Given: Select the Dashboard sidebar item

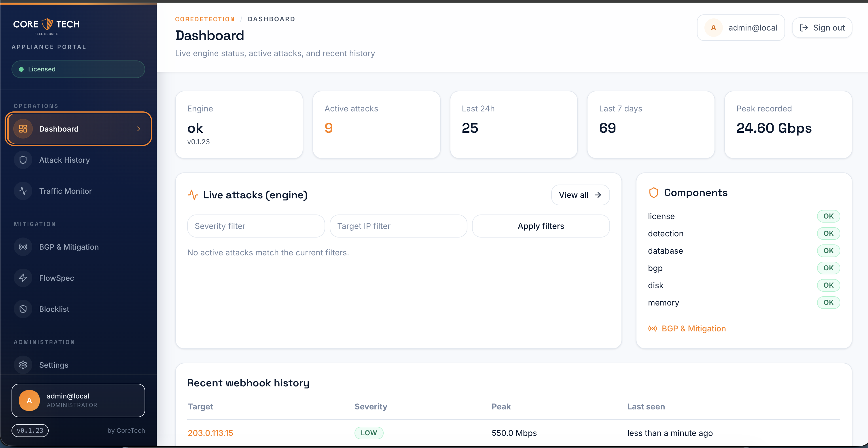Looking at the screenshot, I should [x=78, y=129].
